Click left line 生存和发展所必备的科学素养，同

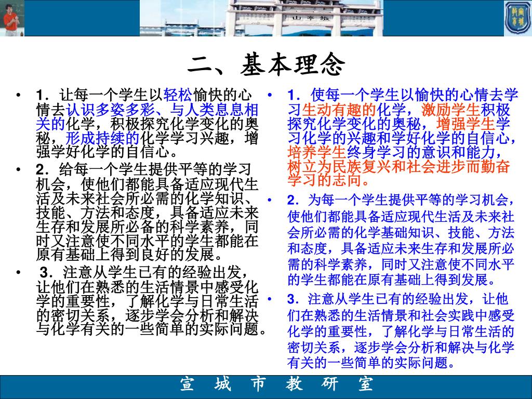pos(147,227)
